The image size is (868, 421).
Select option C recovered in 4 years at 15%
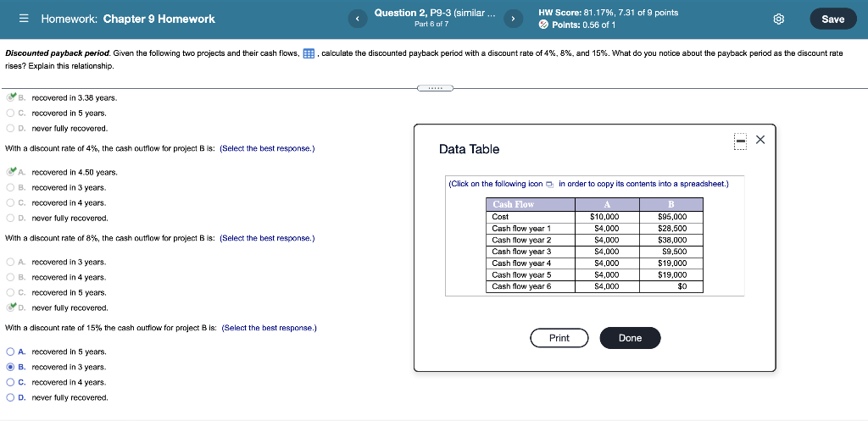tap(10, 382)
